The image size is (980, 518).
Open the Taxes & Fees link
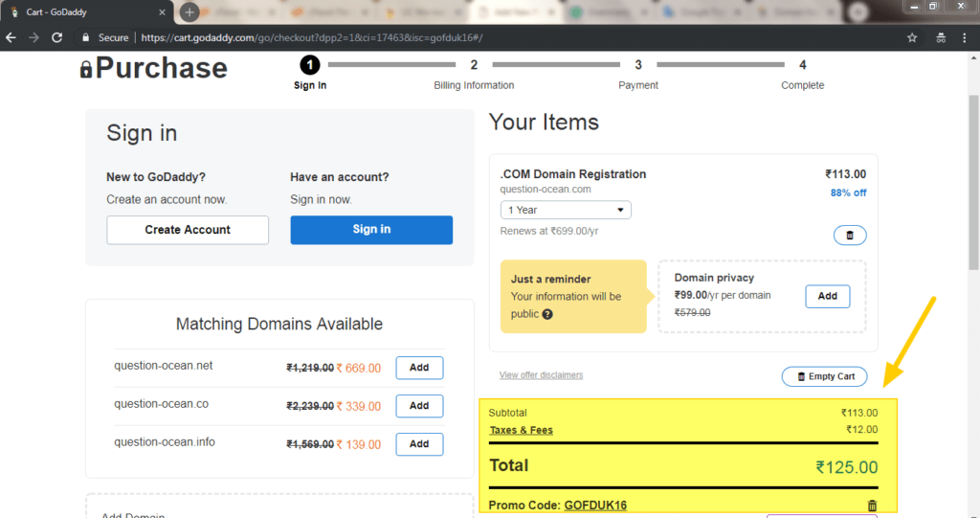522,430
